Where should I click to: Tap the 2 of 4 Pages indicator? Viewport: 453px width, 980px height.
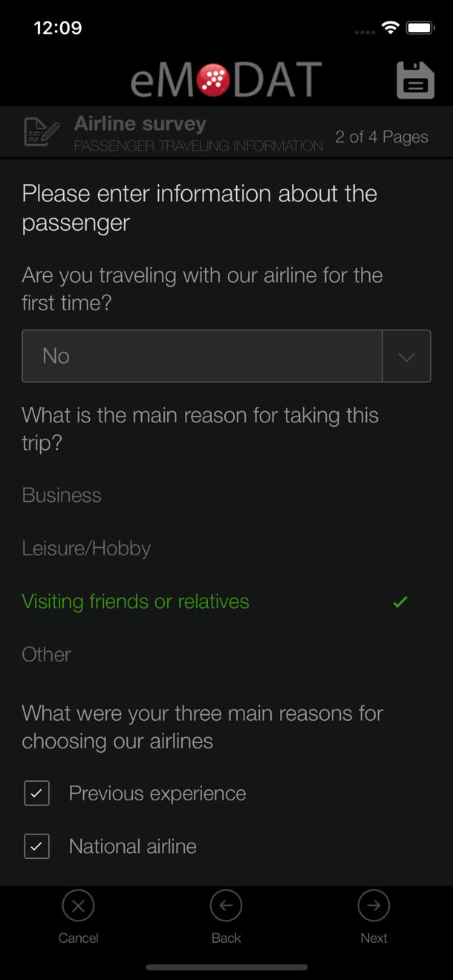tap(382, 137)
